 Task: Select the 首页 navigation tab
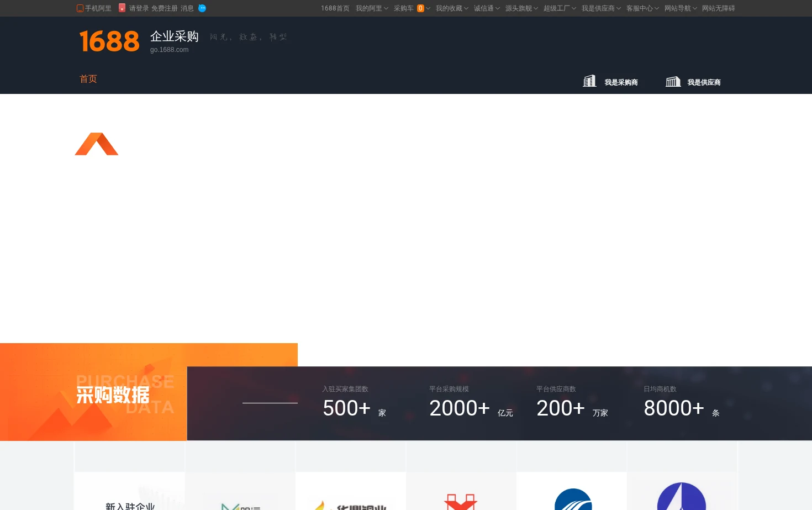[x=88, y=79]
